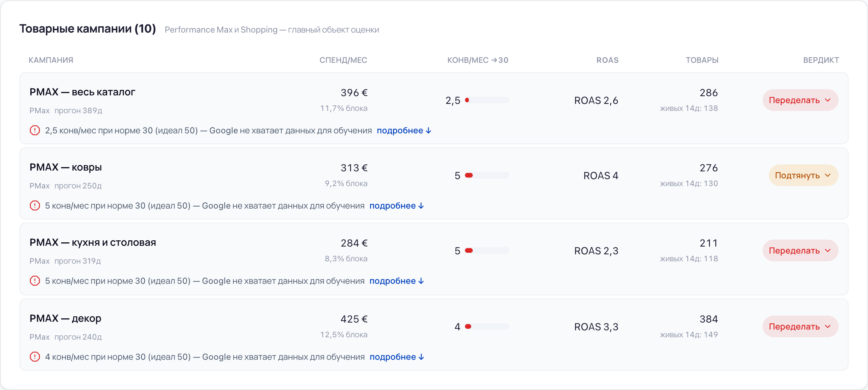868x390 pixels.
Task: Click the живых 14д: 130 text
Action: (689, 183)
